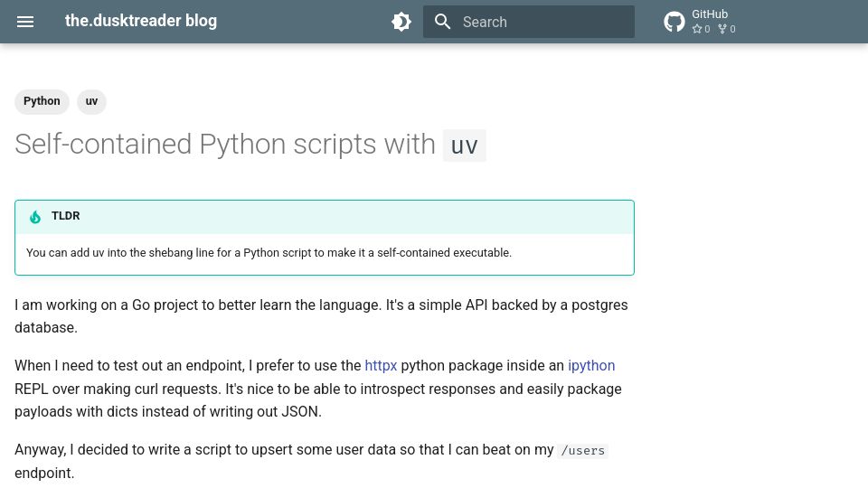The width and height of the screenshot is (868, 488).
Task: Click the /users inline code
Action: [583, 450]
